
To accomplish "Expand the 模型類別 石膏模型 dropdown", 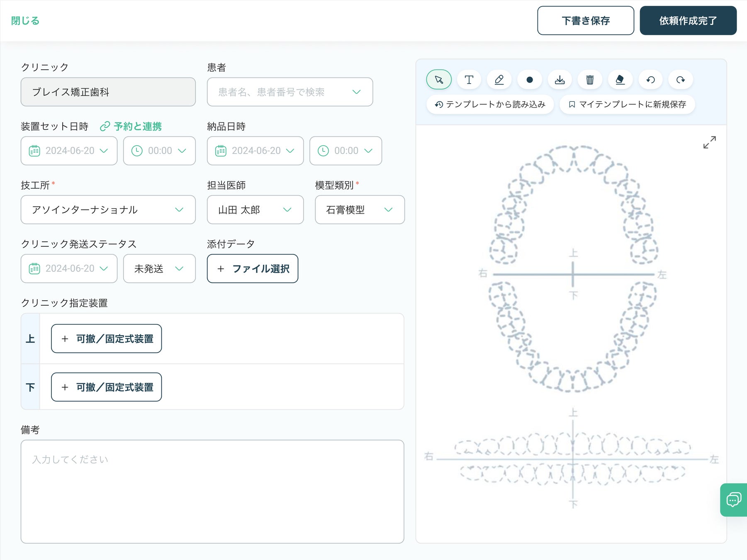I will (x=360, y=210).
